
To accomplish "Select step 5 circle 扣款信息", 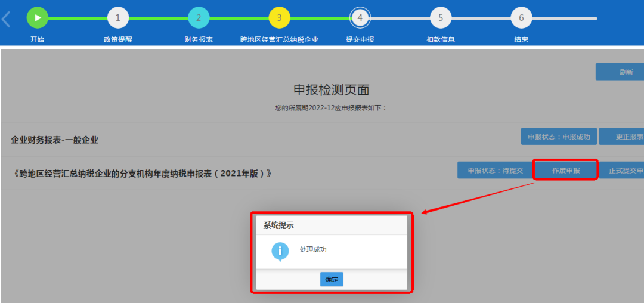I will pos(441,18).
